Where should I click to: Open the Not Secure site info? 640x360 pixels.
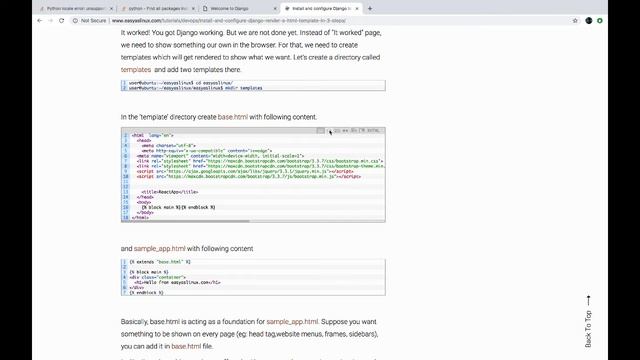click(x=89, y=20)
